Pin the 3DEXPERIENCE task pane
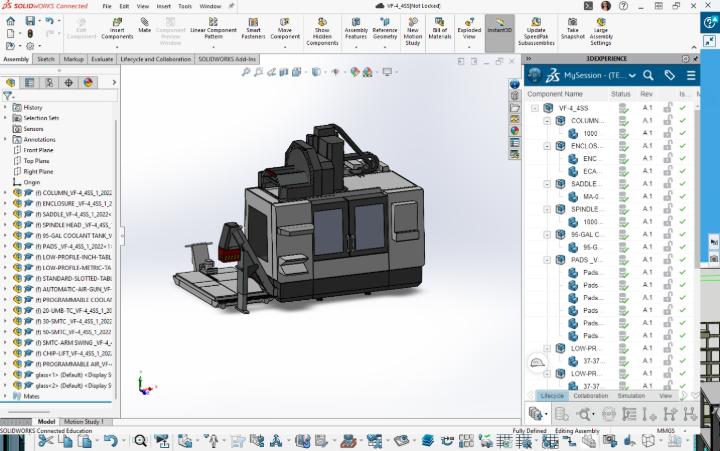Image resolution: width=720 pixels, height=451 pixels. 697,59
